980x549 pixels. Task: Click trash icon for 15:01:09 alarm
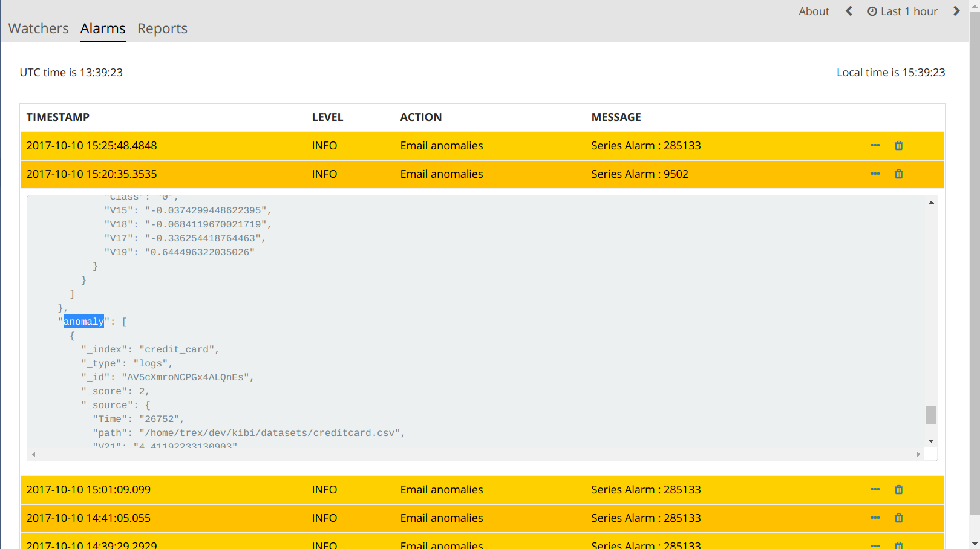point(898,490)
